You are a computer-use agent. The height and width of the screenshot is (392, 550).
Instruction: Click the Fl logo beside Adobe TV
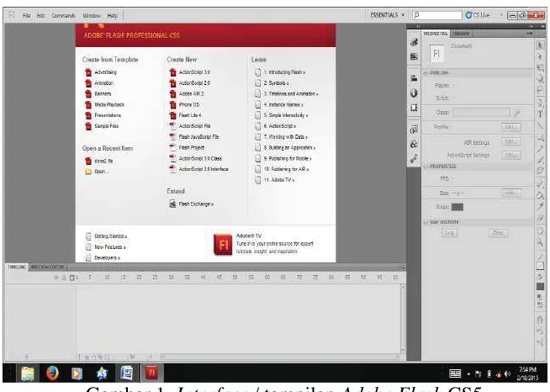223,244
